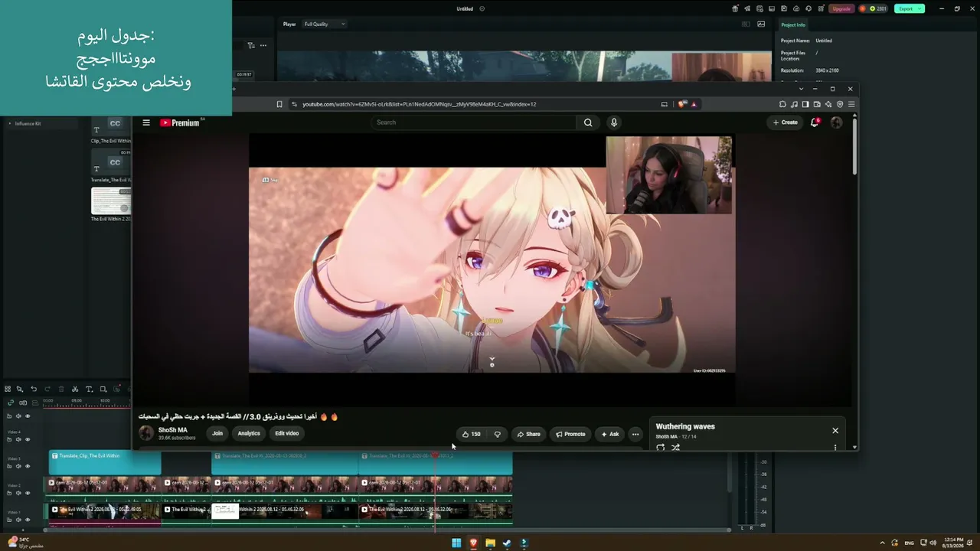Open File Explorer from the taskbar

pos(490,543)
